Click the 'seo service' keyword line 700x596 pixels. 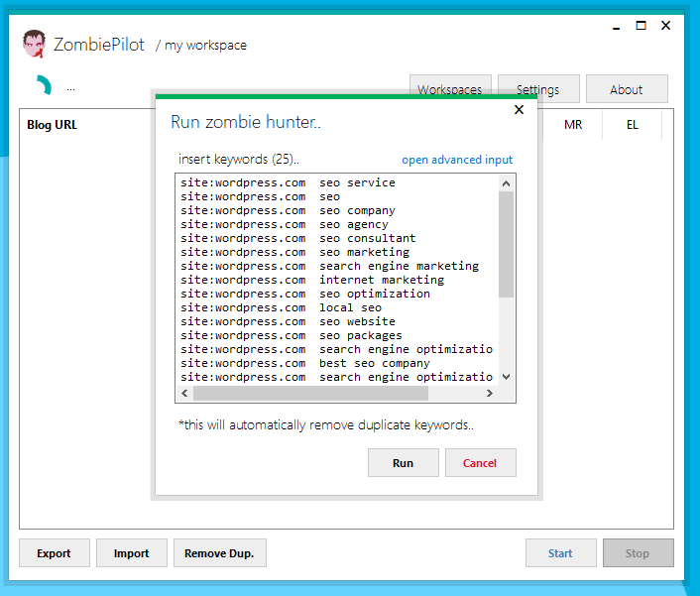pos(288,182)
